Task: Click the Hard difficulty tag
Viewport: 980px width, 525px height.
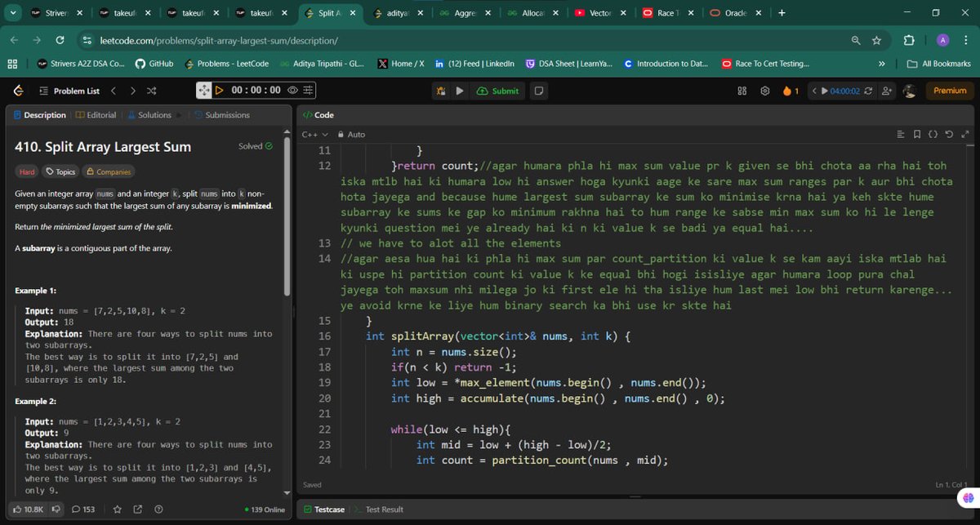Action: 27,171
